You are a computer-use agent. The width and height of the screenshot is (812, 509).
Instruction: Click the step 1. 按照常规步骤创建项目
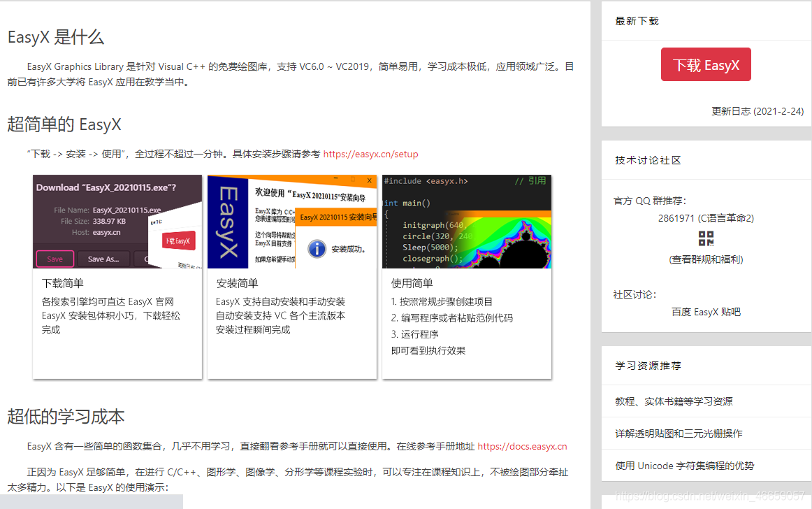[x=442, y=301]
